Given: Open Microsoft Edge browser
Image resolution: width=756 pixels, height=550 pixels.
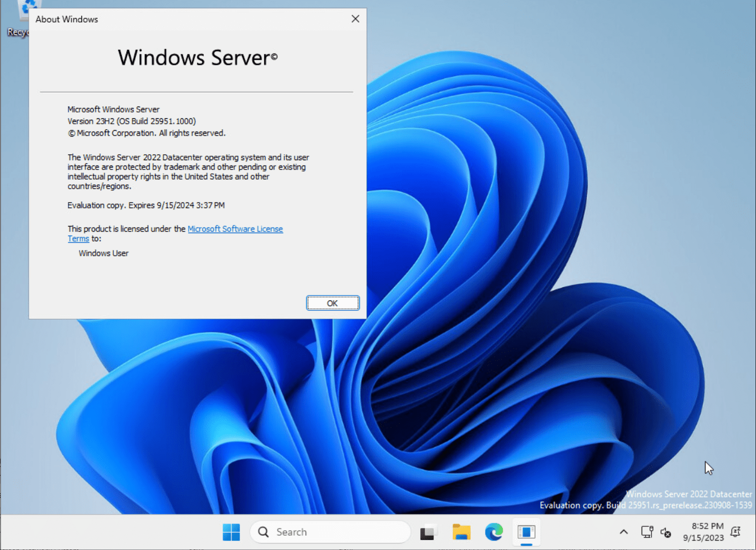Looking at the screenshot, I should pyautogui.click(x=493, y=532).
